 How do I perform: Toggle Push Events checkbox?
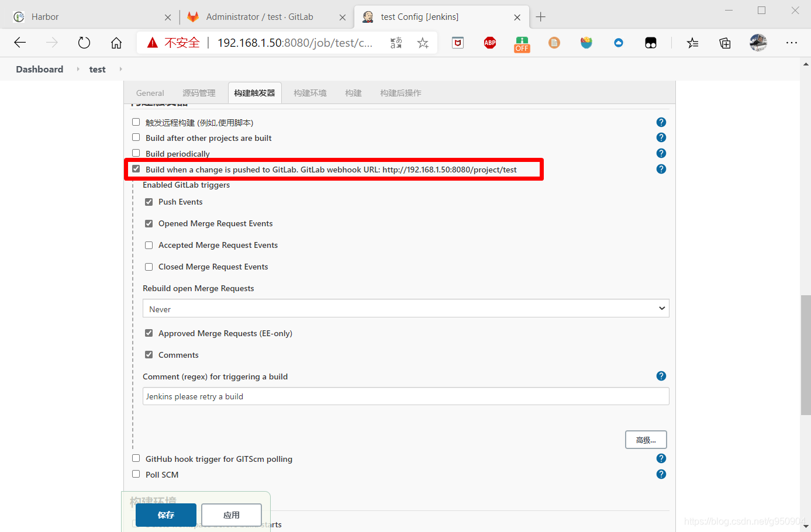[x=149, y=202]
